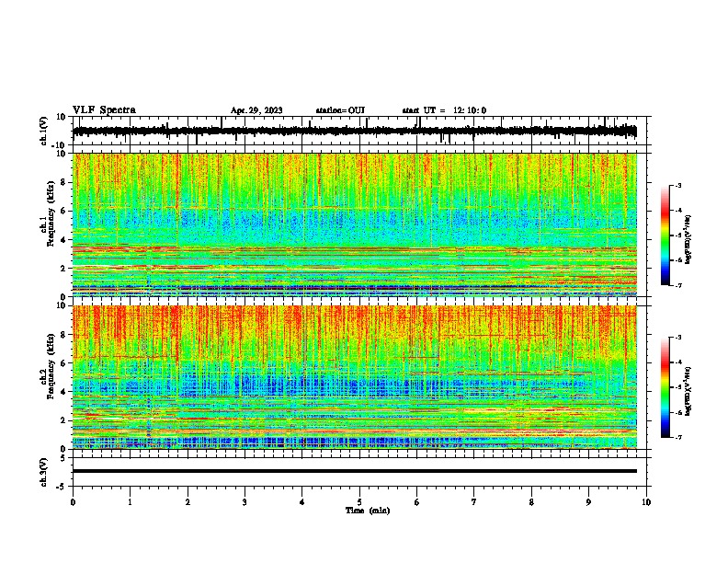Image resolution: width=728 pixels, height=563 pixels.
Task: Click the time axis tick label '0'
Action: click(73, 502)
